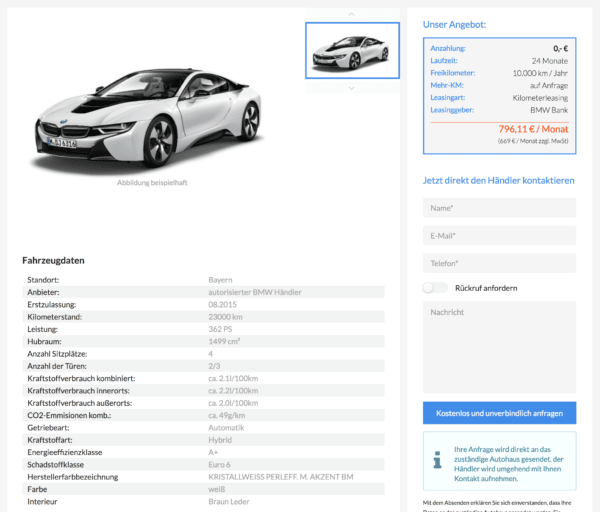
Task: Click the CO2-Emmisionen value ca. 49g/km
Action: 227,415
